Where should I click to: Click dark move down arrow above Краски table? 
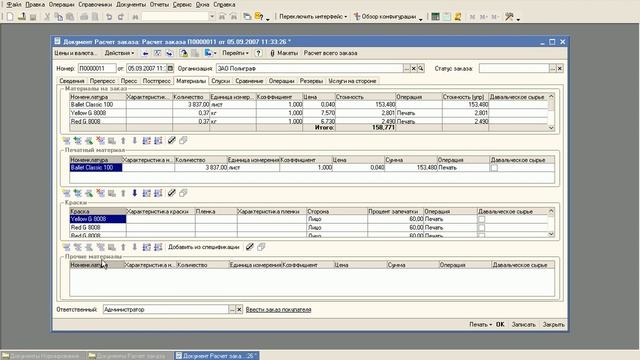point(134,193)
